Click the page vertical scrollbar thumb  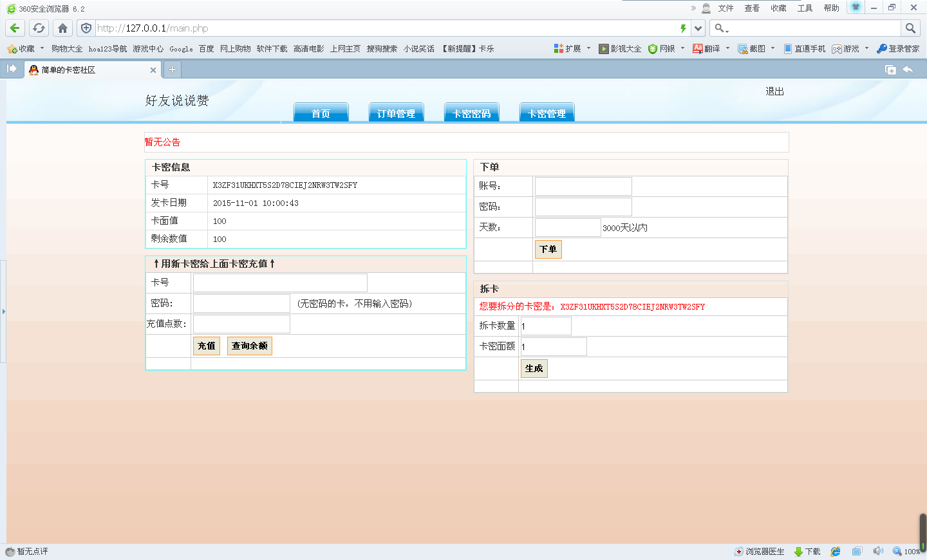point(922,532)
